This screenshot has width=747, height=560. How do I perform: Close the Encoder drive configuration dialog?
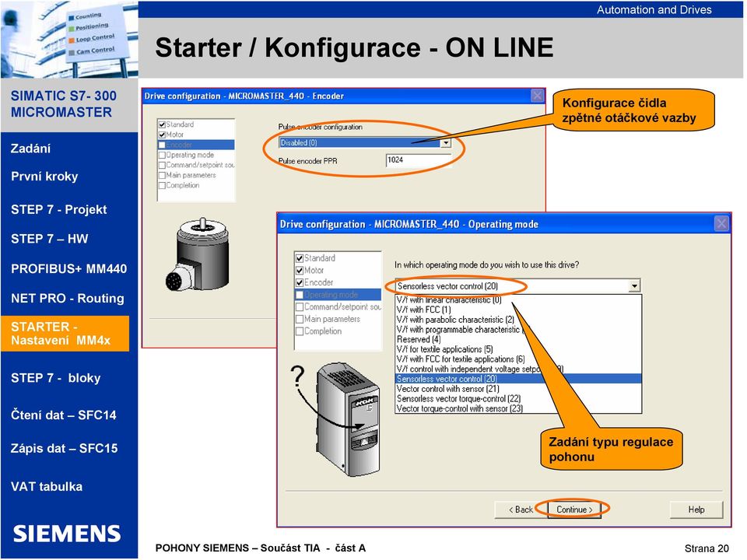click(538, 96)
